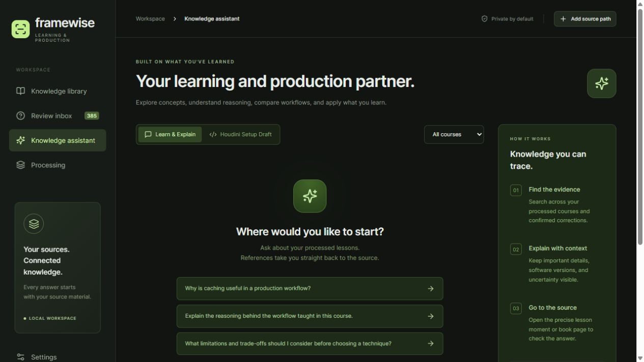Select Knowledge assistant in sidebar

[58, 140]
